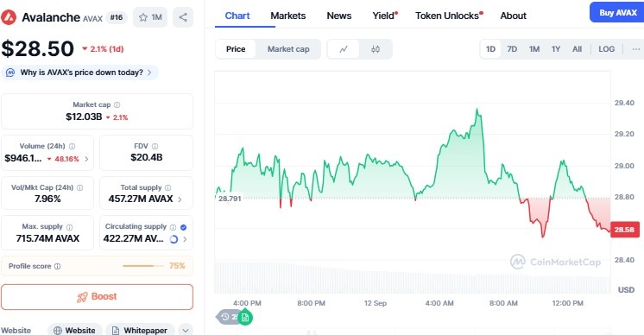Switch to the candlestick chart icon
This screenshot has width=644, height=335.
point(376,49)
